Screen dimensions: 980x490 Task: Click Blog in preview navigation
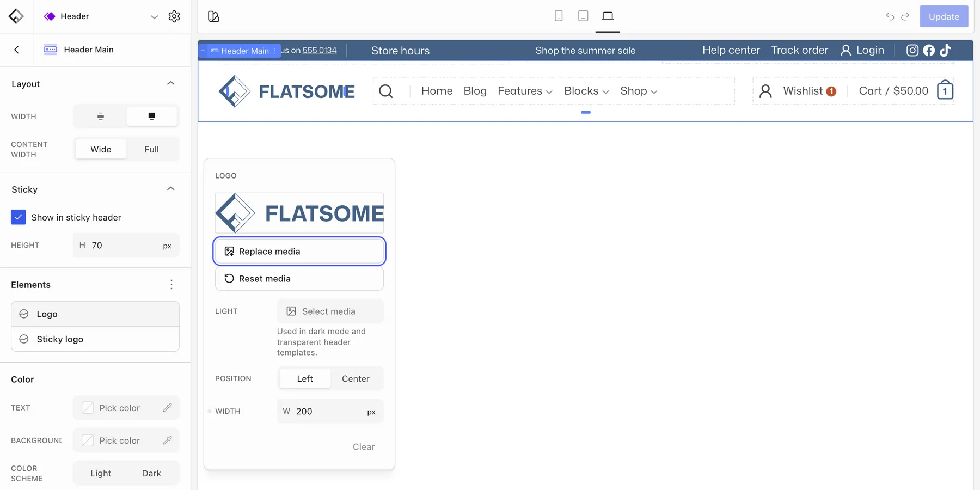click(475, 91)
